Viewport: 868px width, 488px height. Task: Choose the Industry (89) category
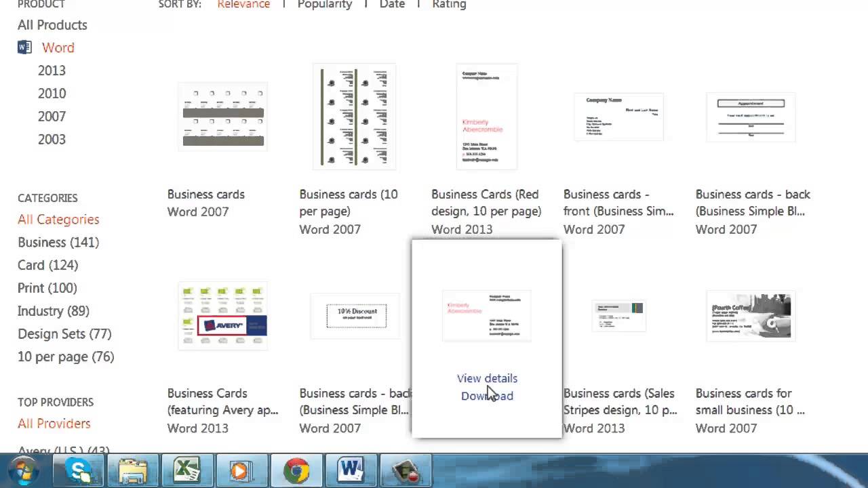tap(54, 311)
